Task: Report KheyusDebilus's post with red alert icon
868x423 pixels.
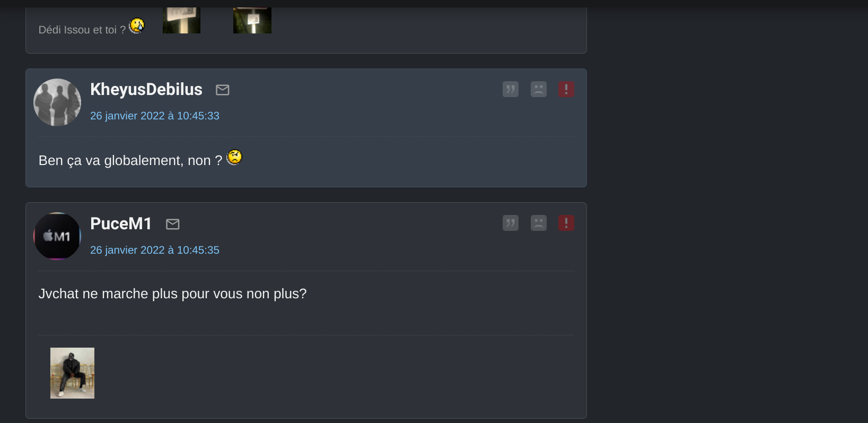Action: click(x=566, y=89)
